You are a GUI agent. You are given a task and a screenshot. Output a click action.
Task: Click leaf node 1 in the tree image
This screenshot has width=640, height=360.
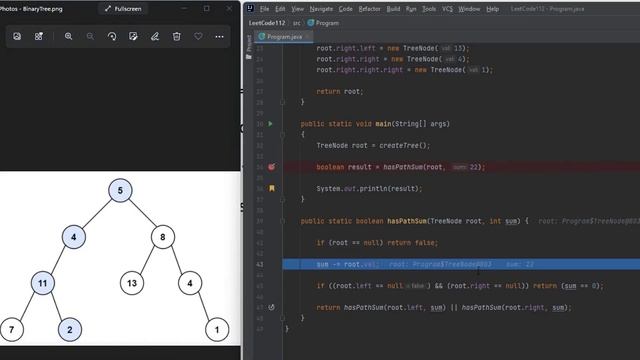coord(217,330)
